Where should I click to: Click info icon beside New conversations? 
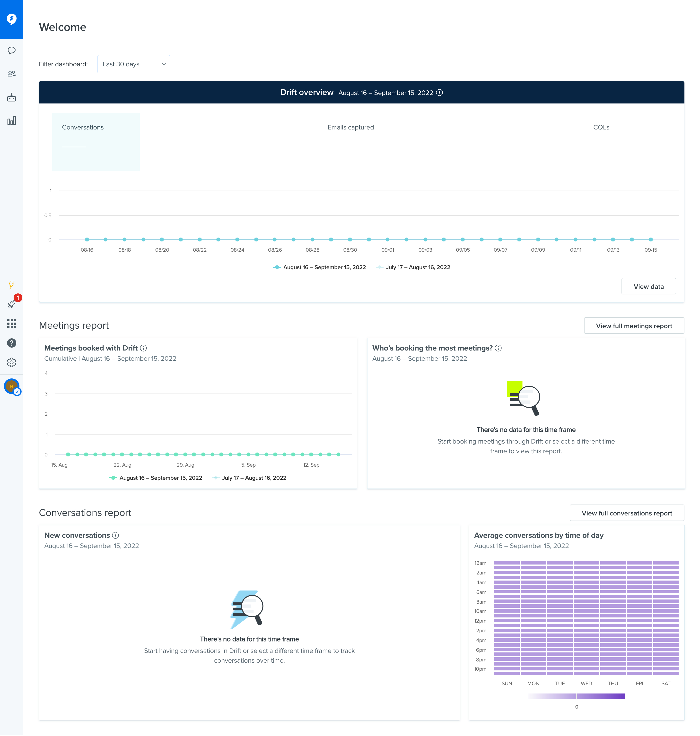coord(116,535)
